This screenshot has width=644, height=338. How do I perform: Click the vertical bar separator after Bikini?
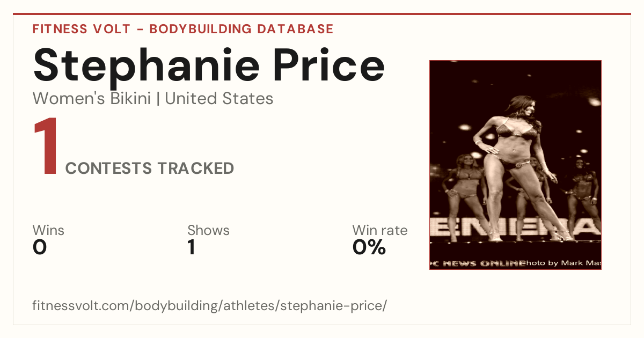pos(158,99)
